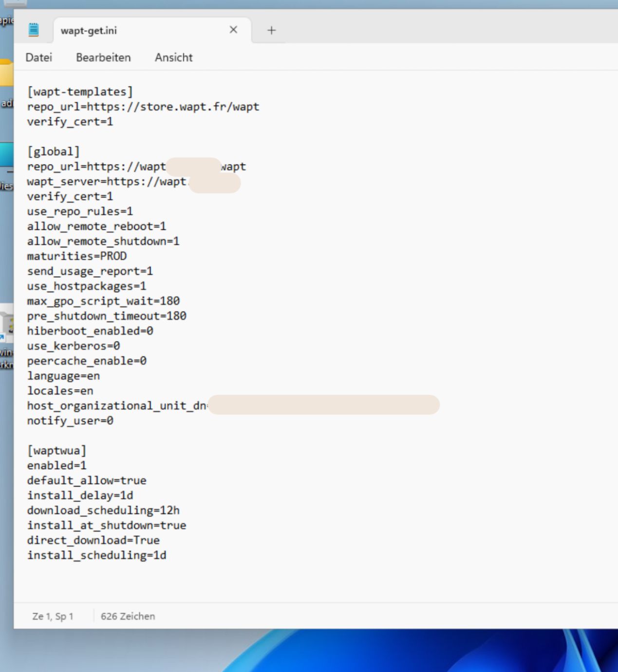Click the use_kerberos=0 line
The width and height of the screenshot is (618, 672).
[x=74, y=346]
